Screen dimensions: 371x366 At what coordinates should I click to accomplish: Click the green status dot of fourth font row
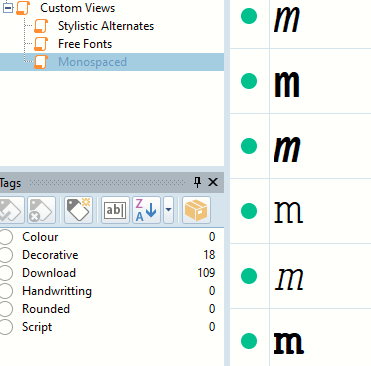click(249, 211)
